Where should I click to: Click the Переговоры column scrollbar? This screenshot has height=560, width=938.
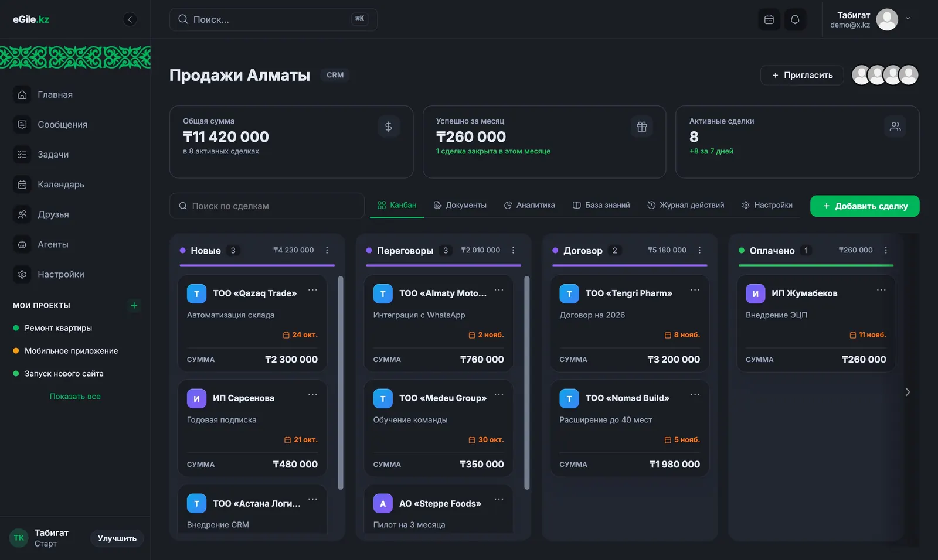coord(527,383)
